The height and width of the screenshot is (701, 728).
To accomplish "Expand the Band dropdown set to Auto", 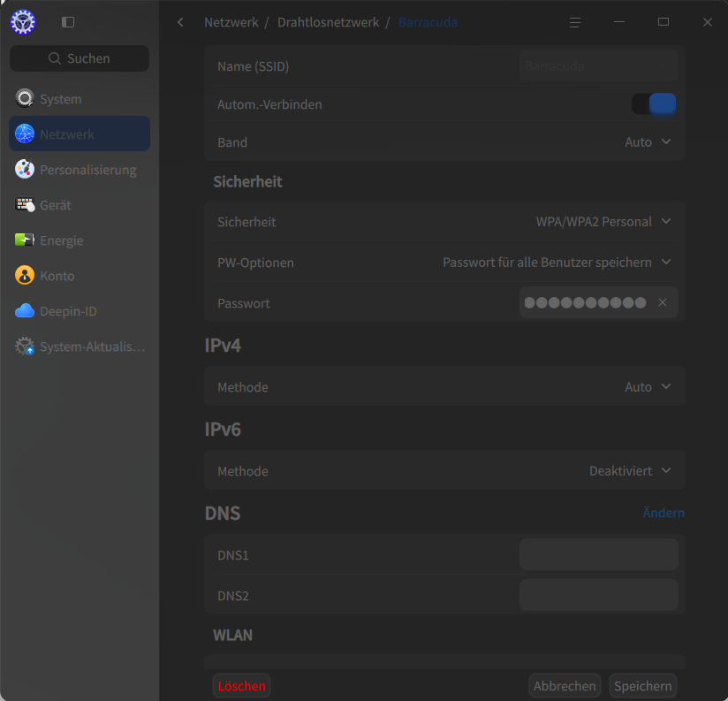I will point(648,142).
